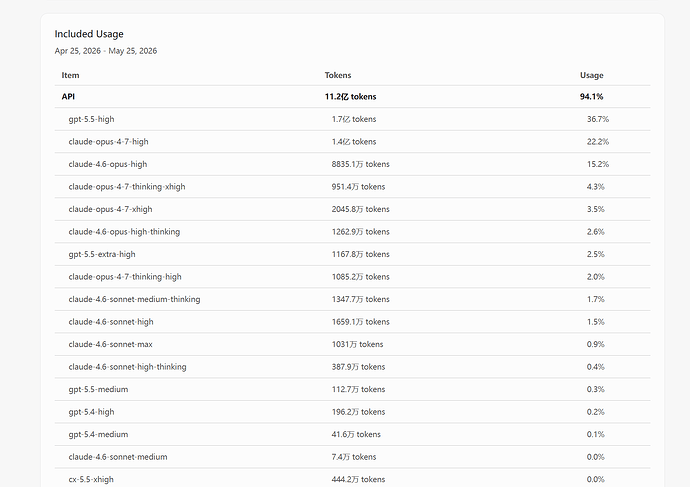Image resolution: width=690 pixels, height=487 pixels.
Task: Click the 1167.8万 tokens cell
Action: tap(360, 254)
